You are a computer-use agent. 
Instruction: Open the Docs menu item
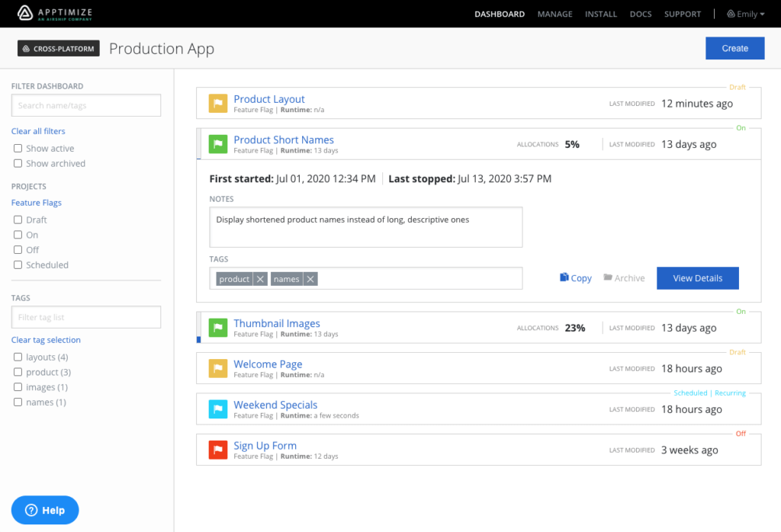(x=641, y=14)
